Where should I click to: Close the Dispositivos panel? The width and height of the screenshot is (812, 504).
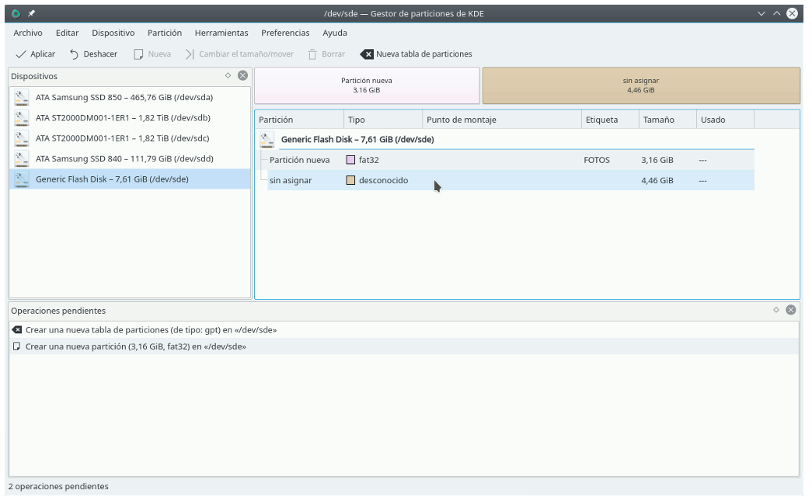pyautogui.click(x=242, y=75)
